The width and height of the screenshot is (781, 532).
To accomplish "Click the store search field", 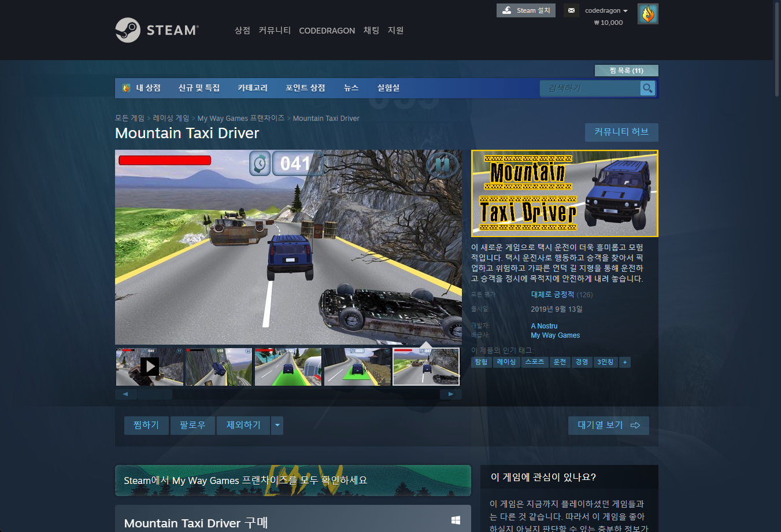I will pyautogui.click(x=590, y=88).
